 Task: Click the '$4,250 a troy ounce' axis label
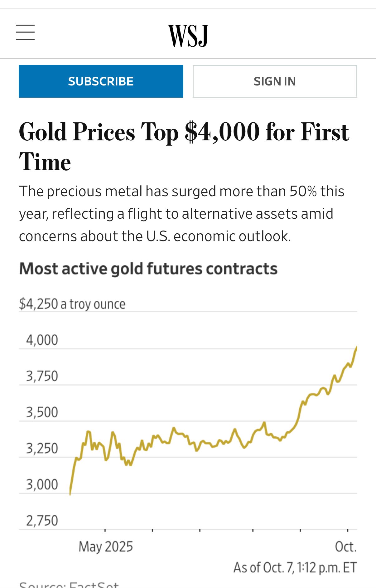(72, 304)
